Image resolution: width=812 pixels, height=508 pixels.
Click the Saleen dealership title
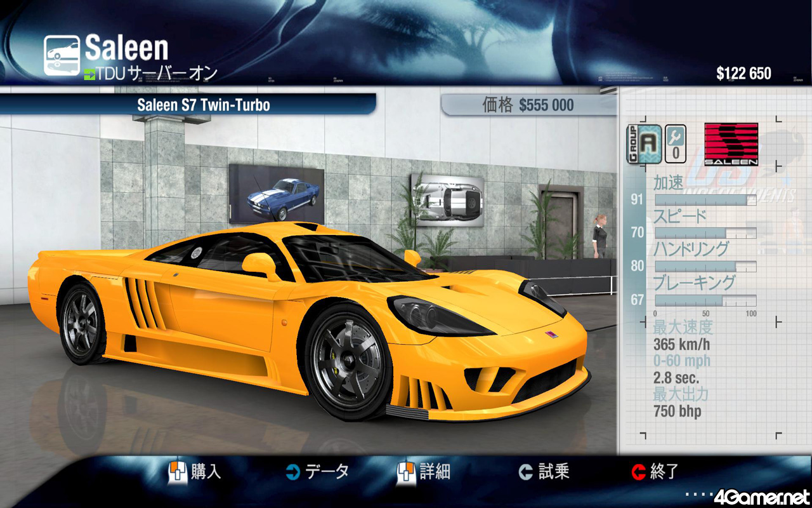pos(127,48)
